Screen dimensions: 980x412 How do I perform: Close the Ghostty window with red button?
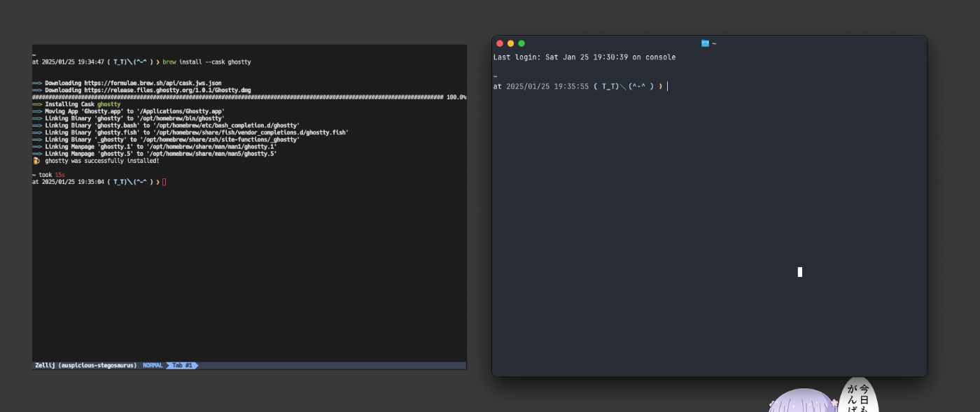click(x=500, y=43)
